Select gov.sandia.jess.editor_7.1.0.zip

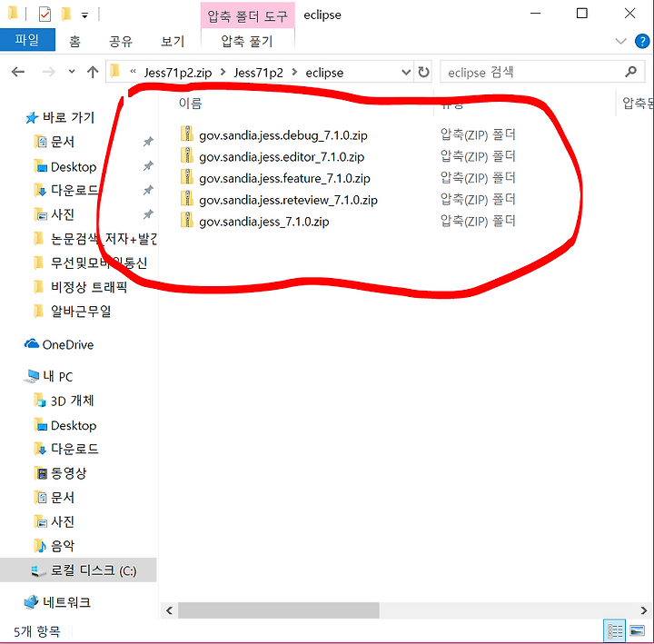282,157
